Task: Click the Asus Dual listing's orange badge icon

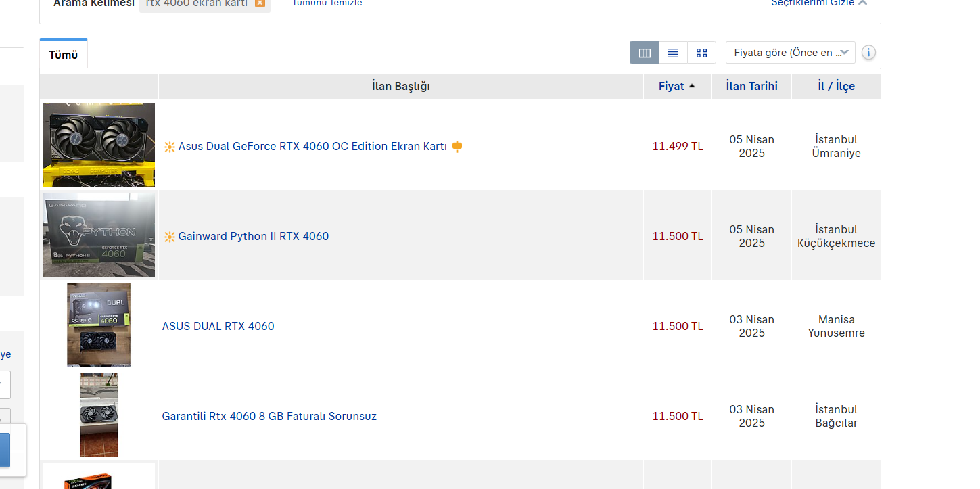Action: pyautogui.click(x=457, y=146)
